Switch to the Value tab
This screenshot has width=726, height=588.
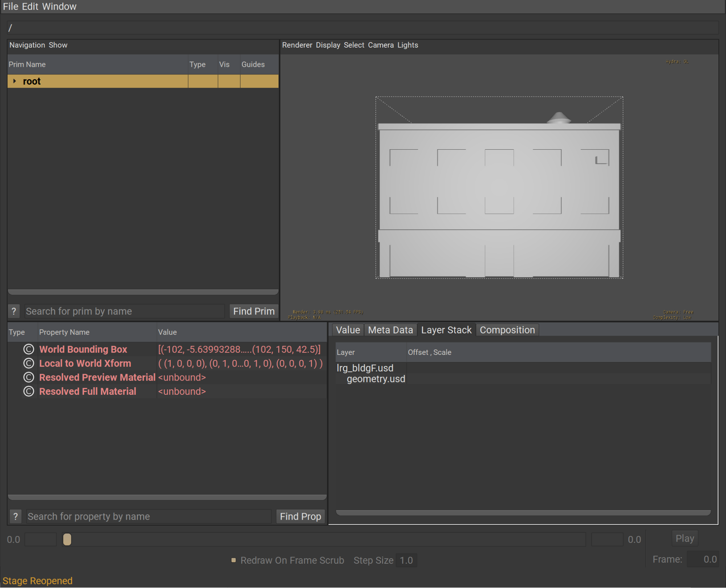348,330
